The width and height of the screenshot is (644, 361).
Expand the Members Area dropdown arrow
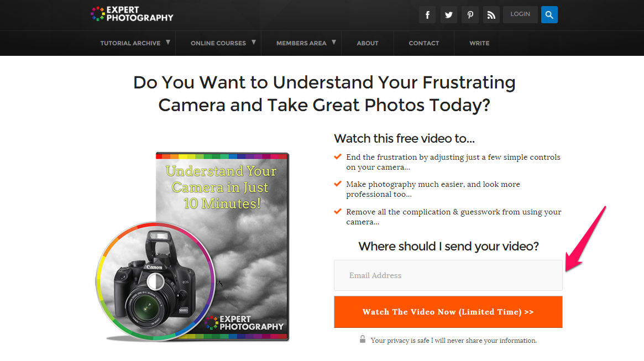pos(334,43)
